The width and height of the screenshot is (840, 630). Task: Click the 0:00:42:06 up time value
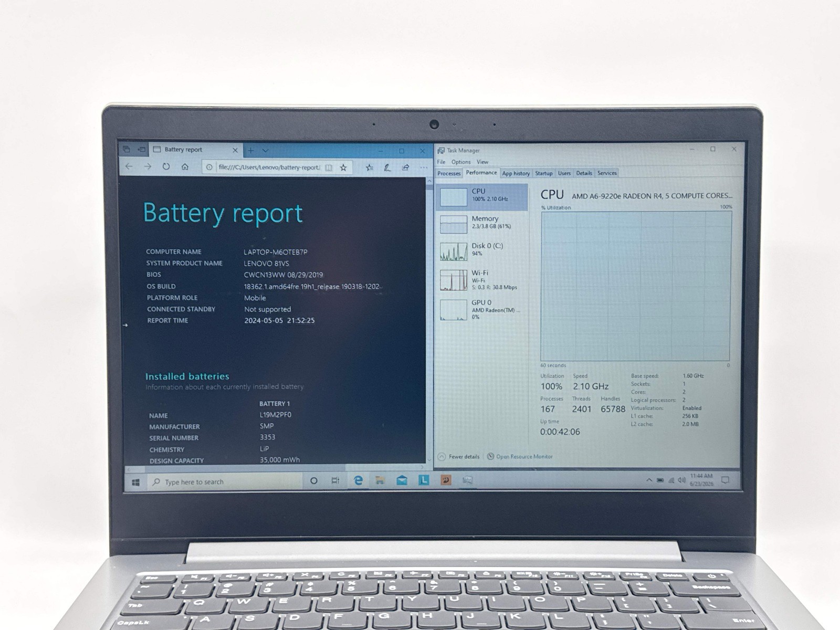[x=560, y=432]
